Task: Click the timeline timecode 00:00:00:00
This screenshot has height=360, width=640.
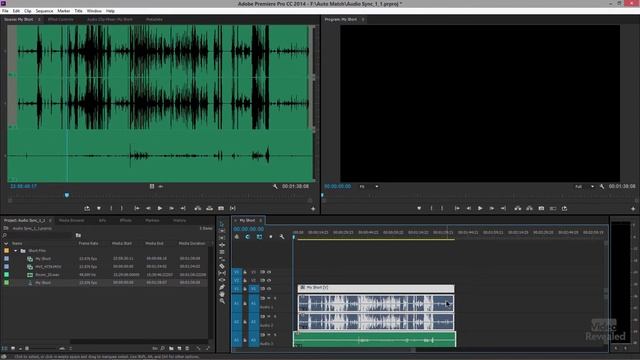Action: [249, 229]
